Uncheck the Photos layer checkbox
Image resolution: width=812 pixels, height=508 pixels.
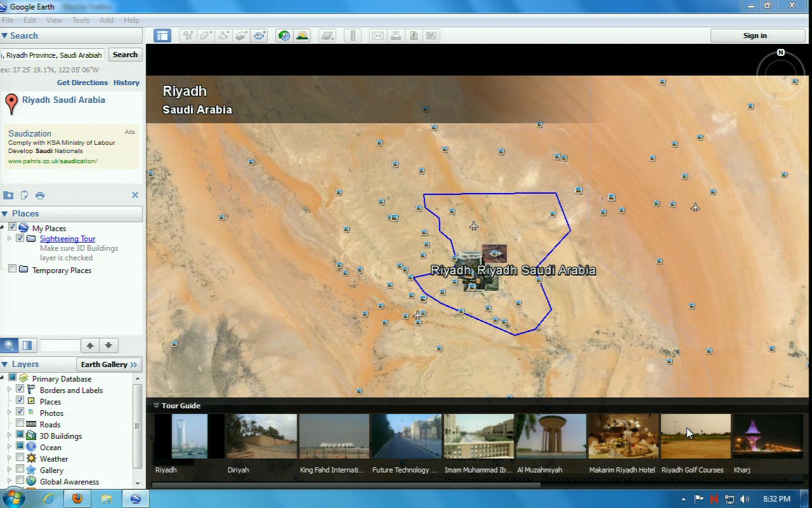tap(20, 412)
